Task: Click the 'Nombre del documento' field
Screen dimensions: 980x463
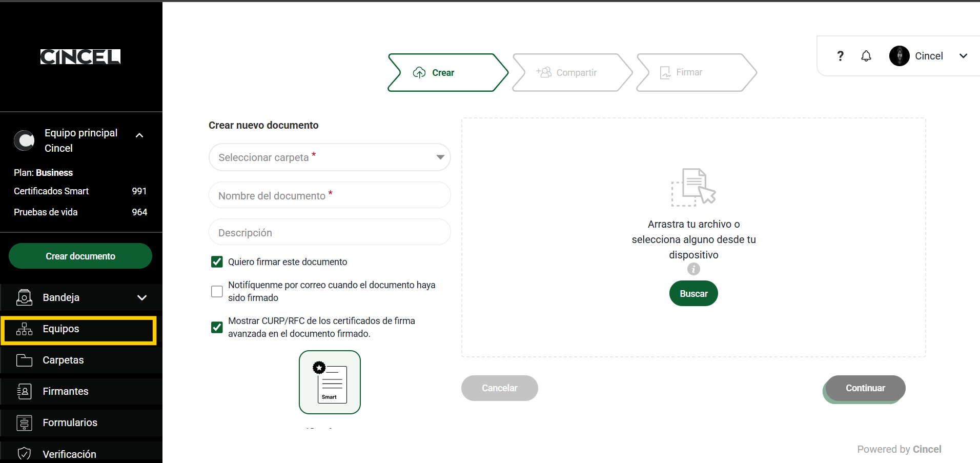Action: click(x=330, y=195)
